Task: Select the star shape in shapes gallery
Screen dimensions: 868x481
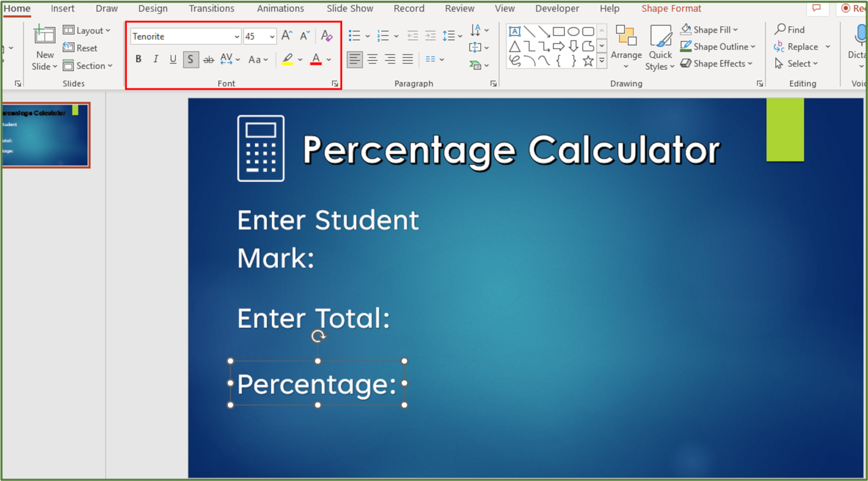Action: coord(587,61)
